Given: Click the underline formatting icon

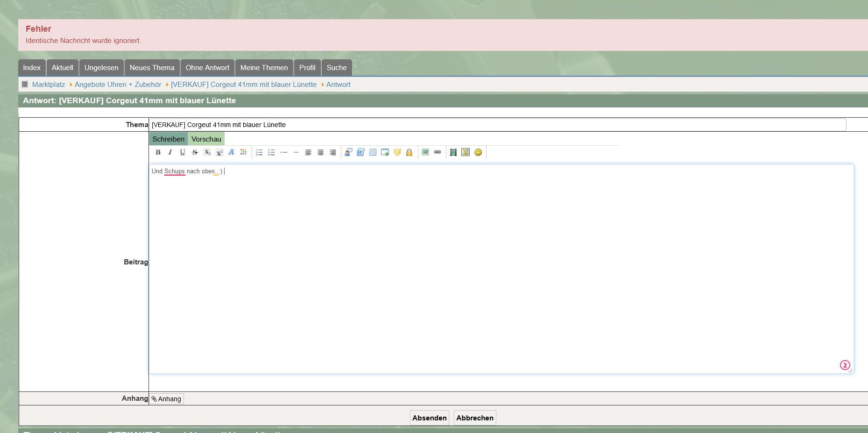Looking at the screenshot, I should [183, 152].
